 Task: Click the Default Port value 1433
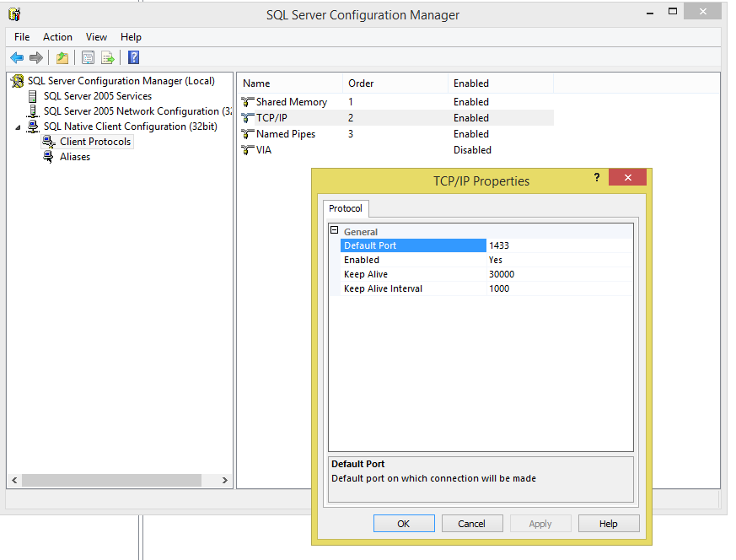click(499, 245)
